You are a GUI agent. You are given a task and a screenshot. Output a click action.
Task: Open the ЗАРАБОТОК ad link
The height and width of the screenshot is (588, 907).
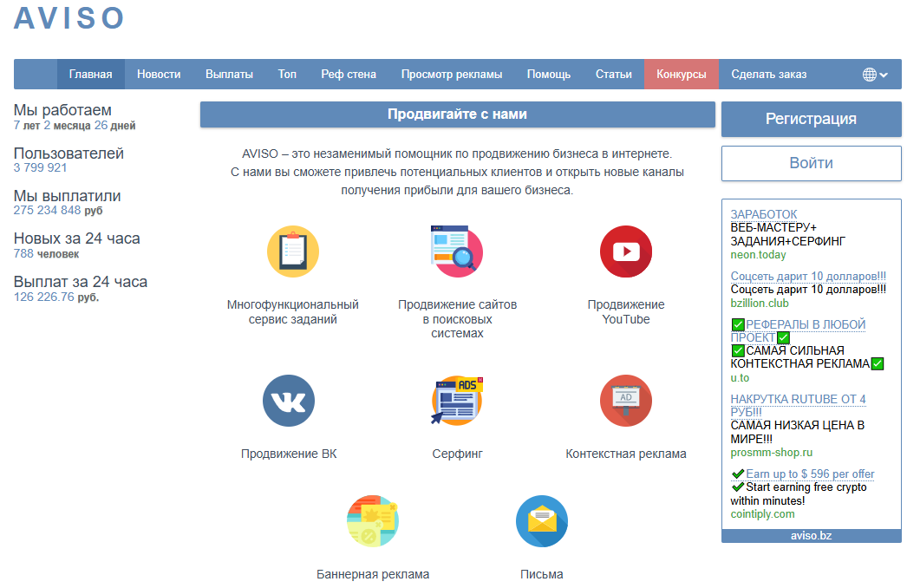click(763, 214)
